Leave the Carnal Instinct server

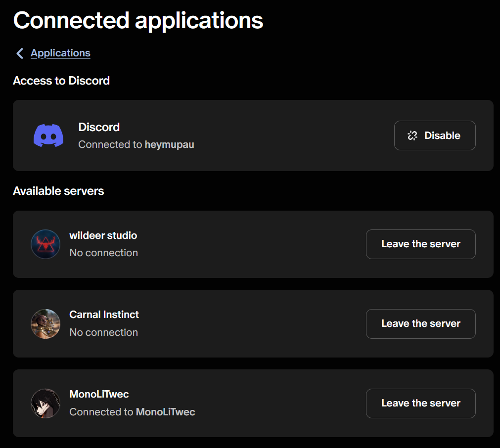pos(420,324)
